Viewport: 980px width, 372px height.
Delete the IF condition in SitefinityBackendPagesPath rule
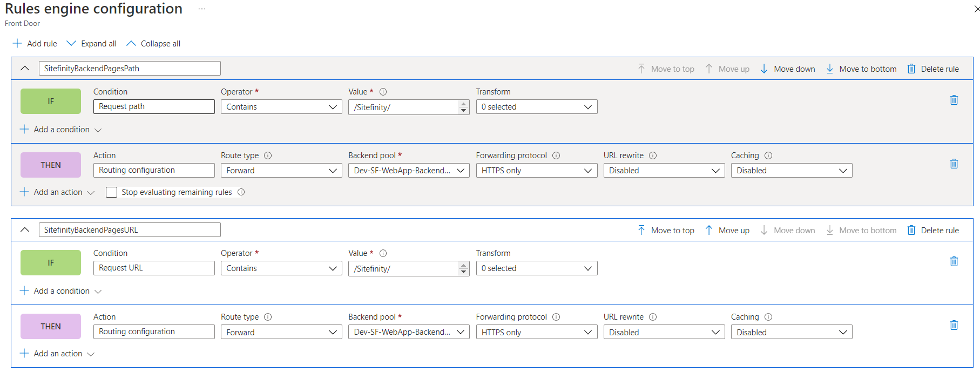click(x=954, y=100)
